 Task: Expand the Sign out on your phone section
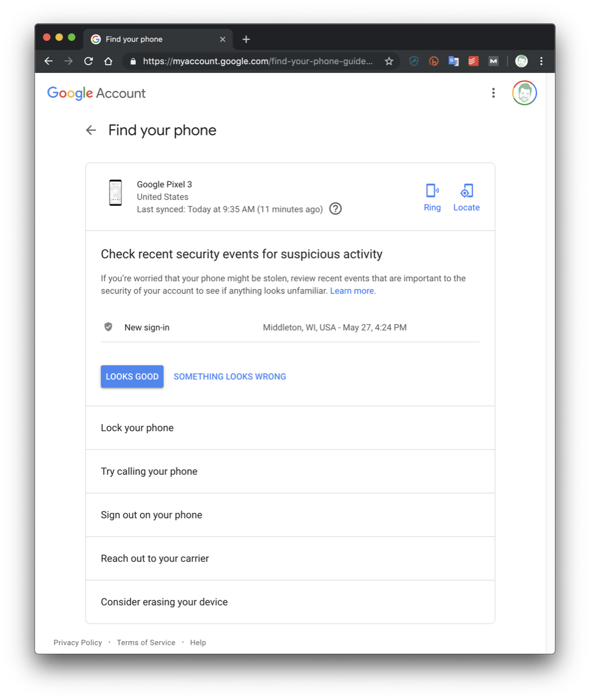[x=152, y=514]
